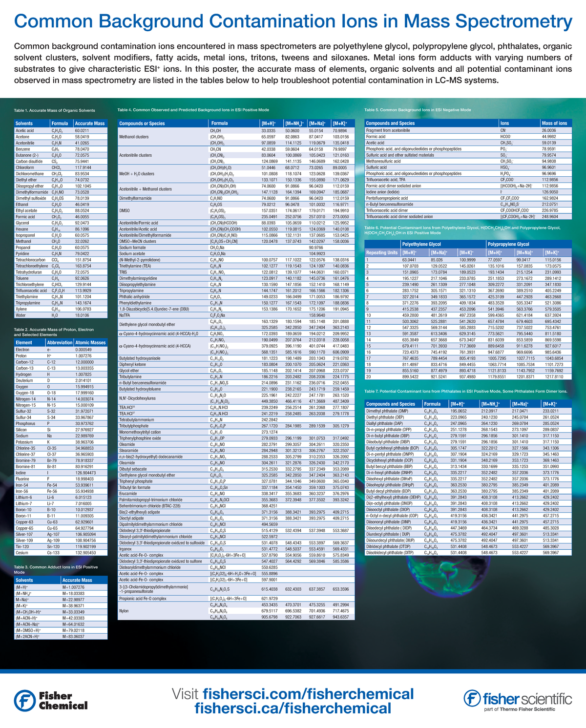Click the poster title about Contamination Ions
586x728 pixels.
click(293, 22)
